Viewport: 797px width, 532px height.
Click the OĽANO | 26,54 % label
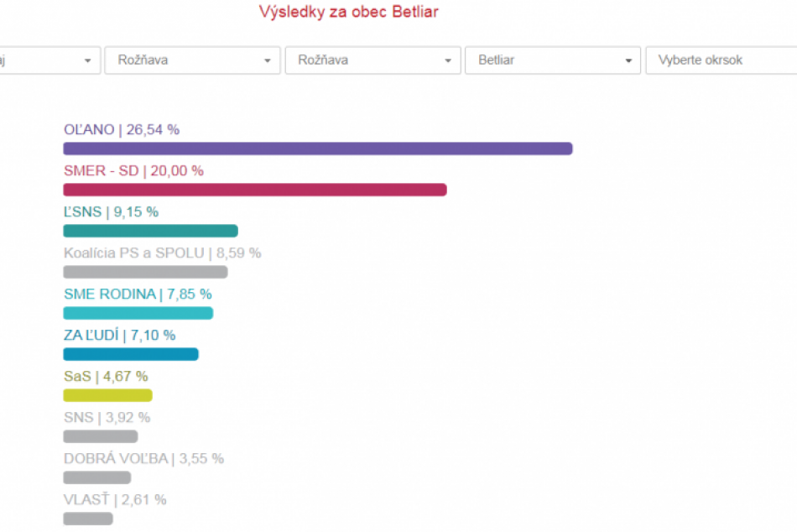(121, 129)
